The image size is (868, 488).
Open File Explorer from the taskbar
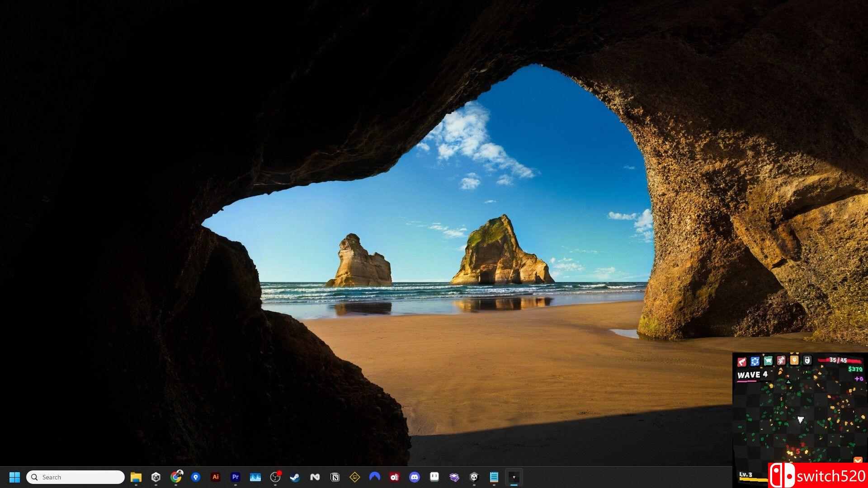136,477
